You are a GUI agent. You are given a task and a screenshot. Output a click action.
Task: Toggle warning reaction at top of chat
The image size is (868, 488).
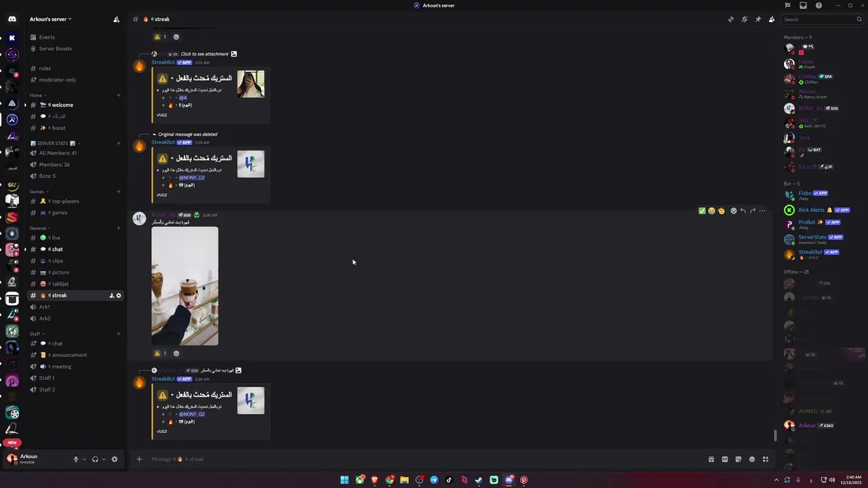click(x=160, y=37)
